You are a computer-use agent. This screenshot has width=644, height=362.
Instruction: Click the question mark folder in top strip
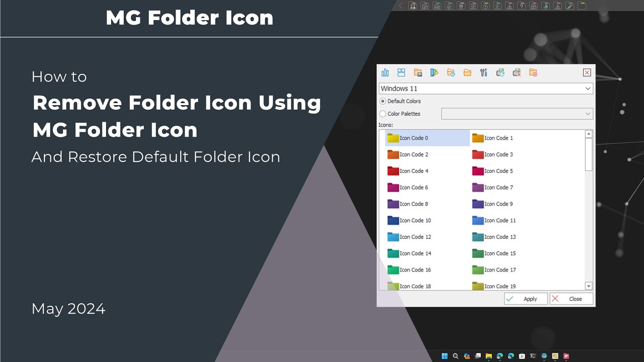(x=521, y=6)
